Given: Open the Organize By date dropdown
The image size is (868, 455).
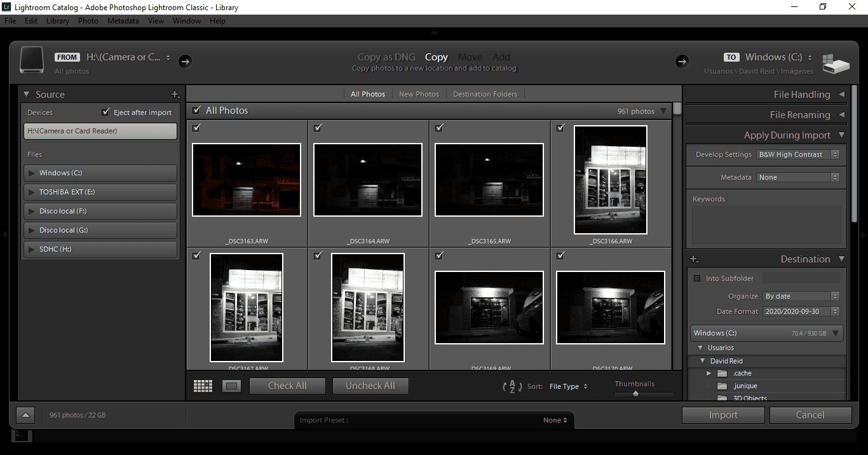Looking at the screenshot, I should coord(801,296).
